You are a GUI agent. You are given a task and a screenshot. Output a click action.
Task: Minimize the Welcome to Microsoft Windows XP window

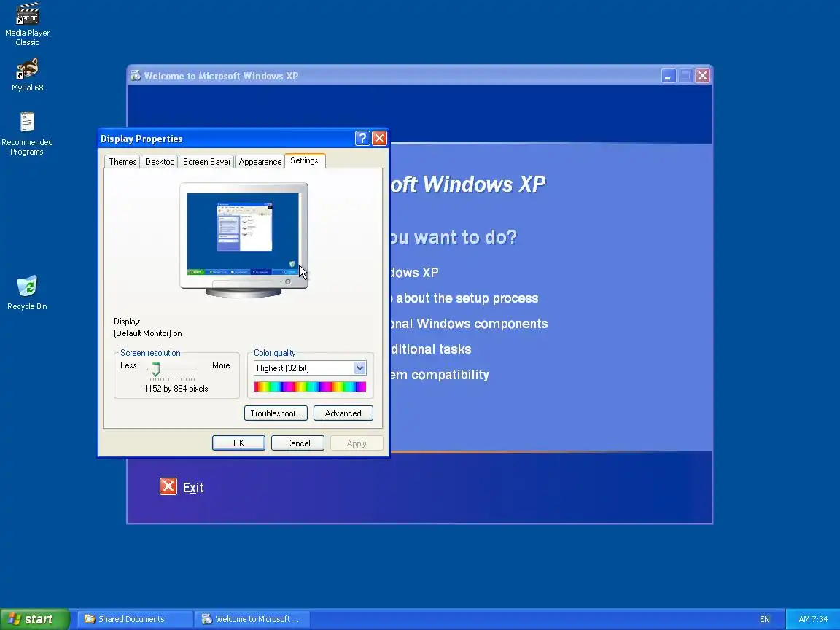coord(668,76)
